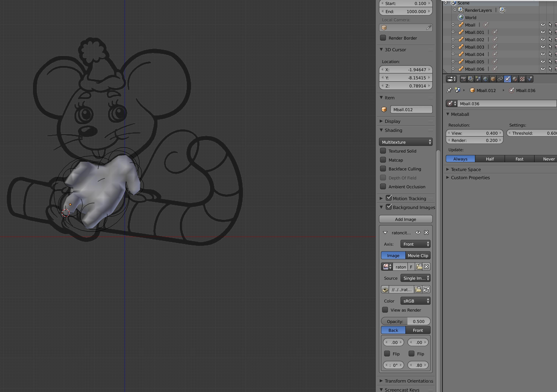The width and height of the screenshot is (557, 392).
Task: Remove the ratoncit background image with X
Action: click(426, 232)
